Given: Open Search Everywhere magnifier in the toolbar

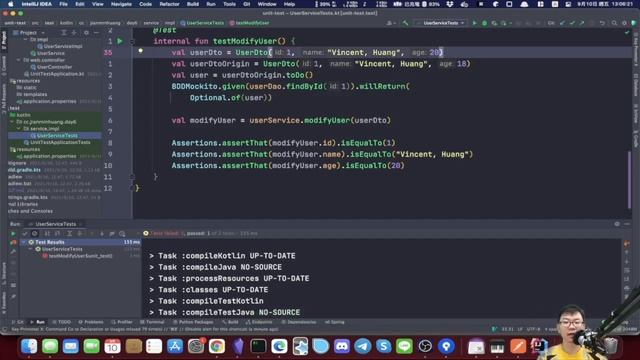Looking at the screenshot, I should pyautogui.click(x=614, y=23).
